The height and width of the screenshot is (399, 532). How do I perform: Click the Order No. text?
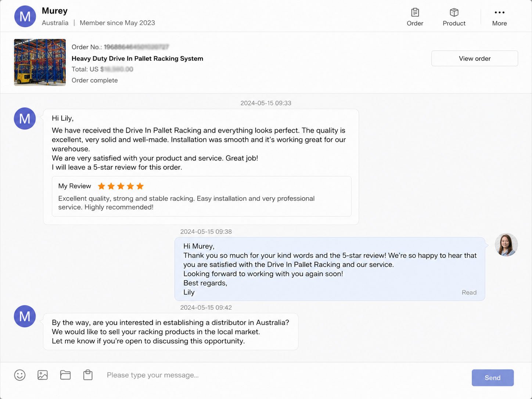point(120,47)
